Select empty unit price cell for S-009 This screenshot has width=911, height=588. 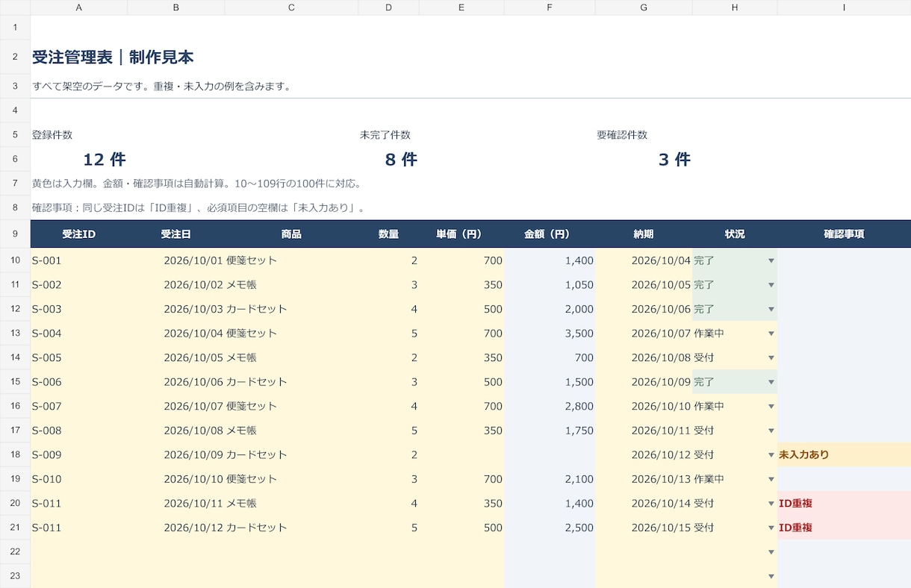(x=461, y=454)
